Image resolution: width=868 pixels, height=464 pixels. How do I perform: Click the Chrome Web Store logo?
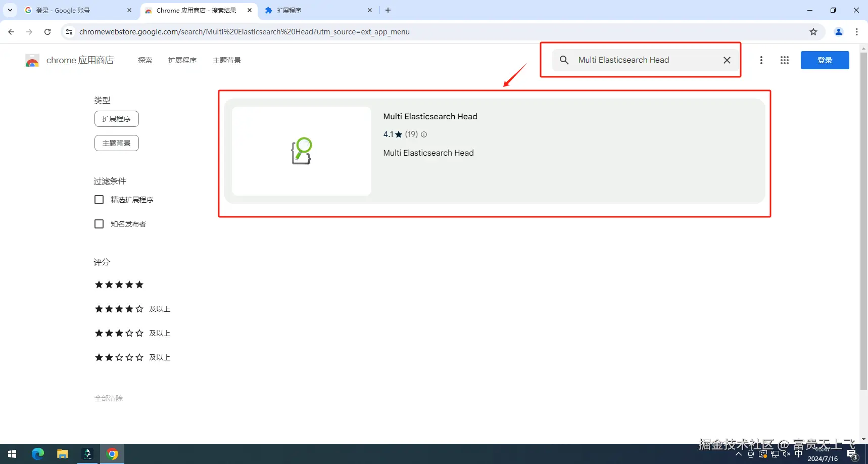click(x=32, y=61)
